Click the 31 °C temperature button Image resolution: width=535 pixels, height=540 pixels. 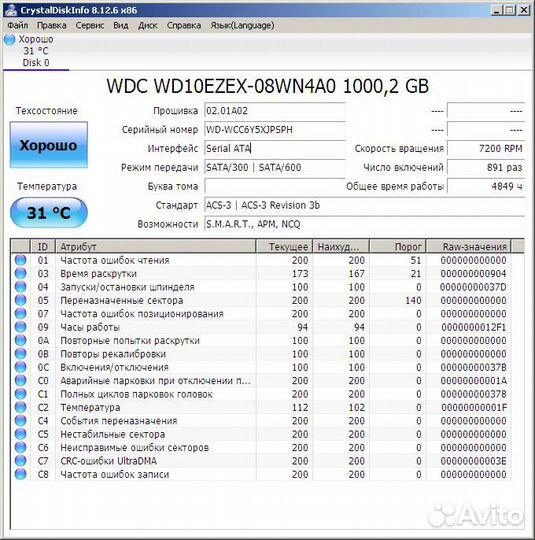click(x=49, y=213)
